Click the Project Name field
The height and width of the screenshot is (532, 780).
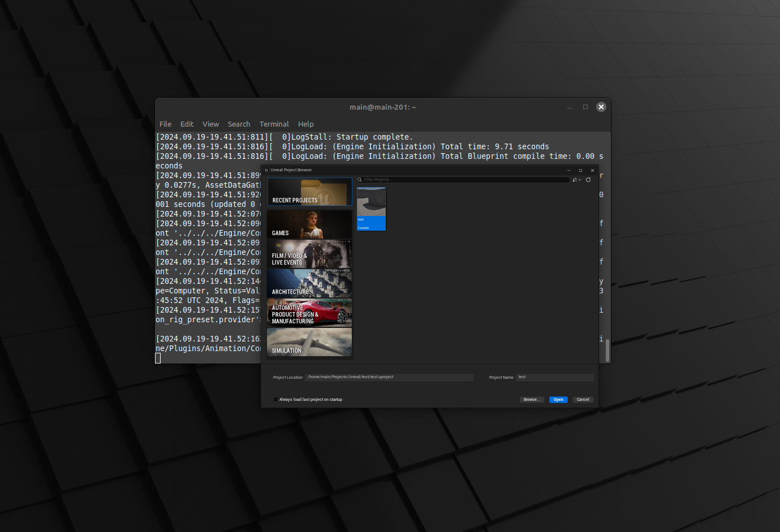coord(555,377)
